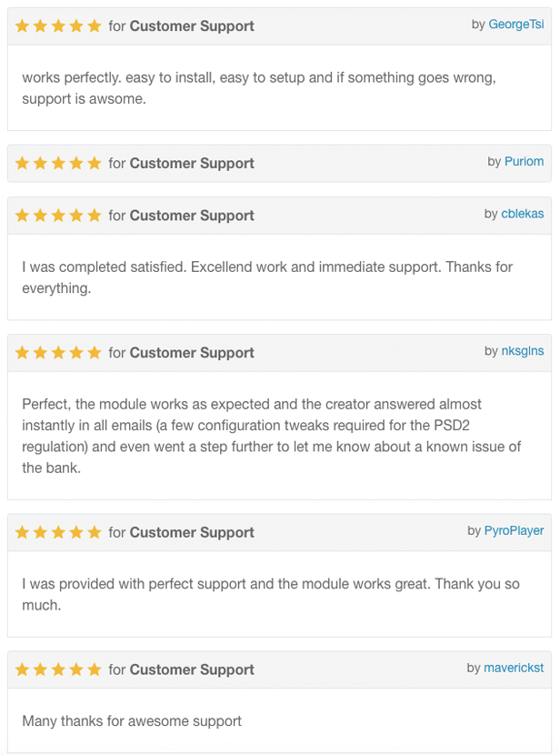Click 'Many thanks for awesome support' text
The width and height of the screenshot is (560, 755).
(x=132, y=721)
